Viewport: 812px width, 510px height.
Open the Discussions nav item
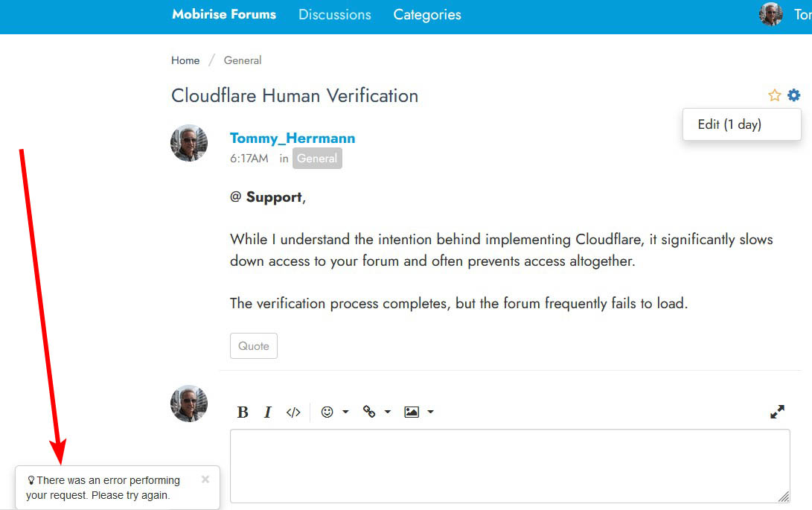tap(335, 15)
